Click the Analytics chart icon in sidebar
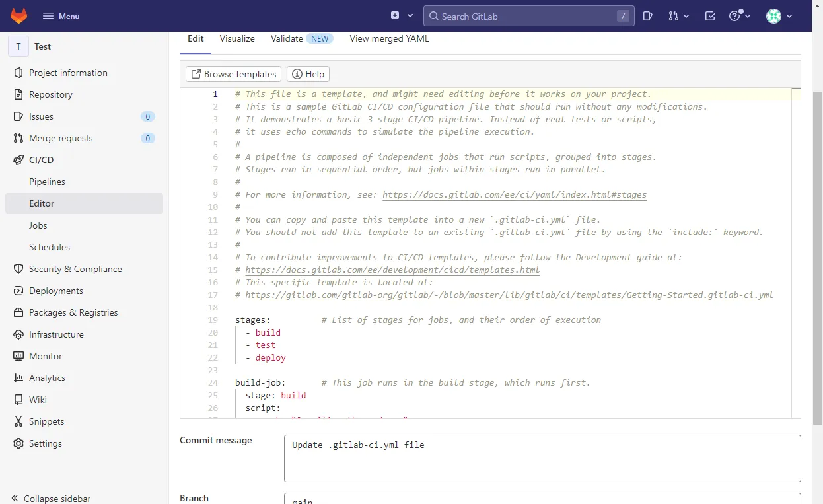823x504 pixels. [x=18, y=378]
